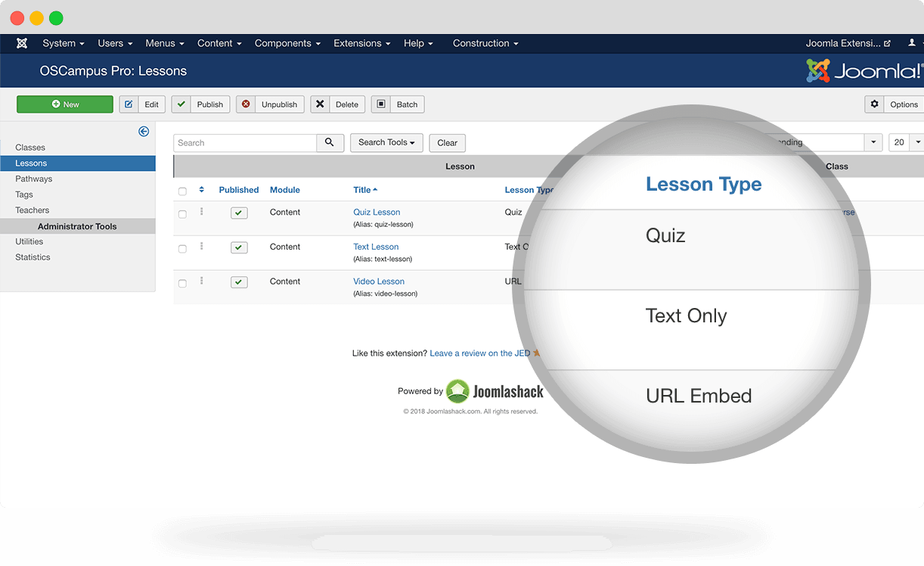Click the Options gear icon

pos(875,104)
